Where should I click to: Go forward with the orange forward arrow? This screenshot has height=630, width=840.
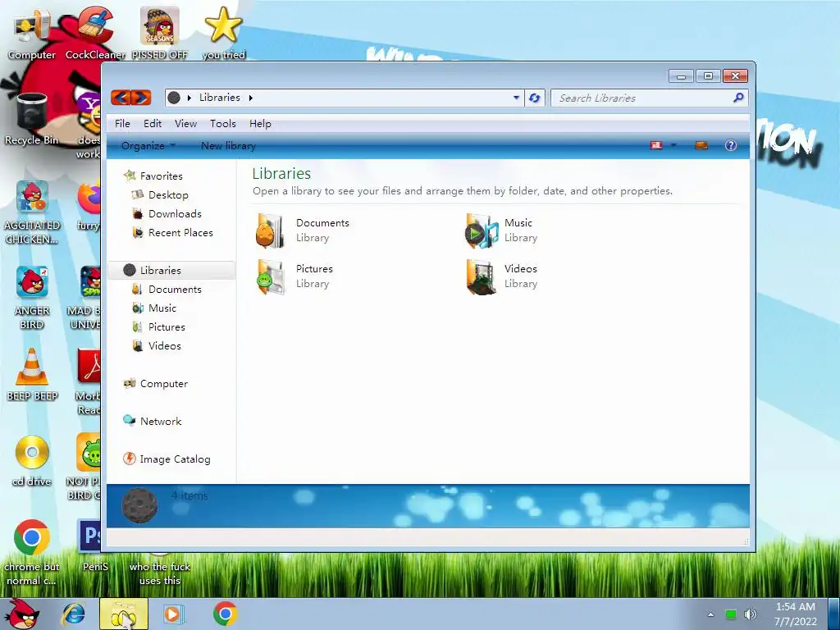[x=141, y=98]
